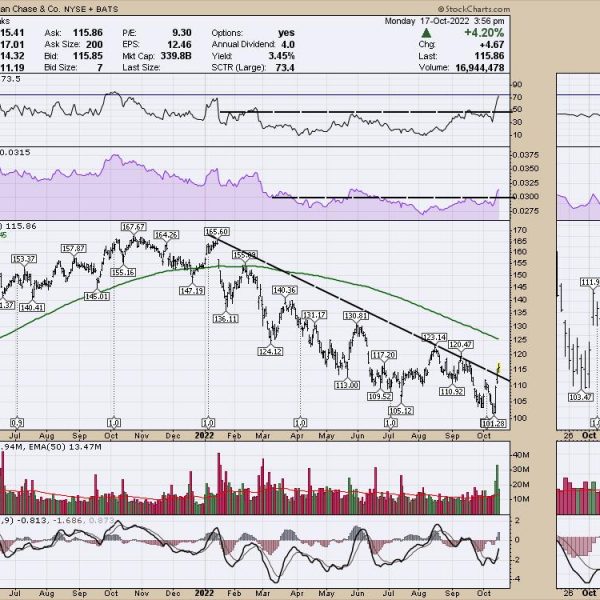Viewport: 600px width, 600px height.
Task: Select the date Monday 17-Oct-2022 3:56 pm
Action: (445, 21)
